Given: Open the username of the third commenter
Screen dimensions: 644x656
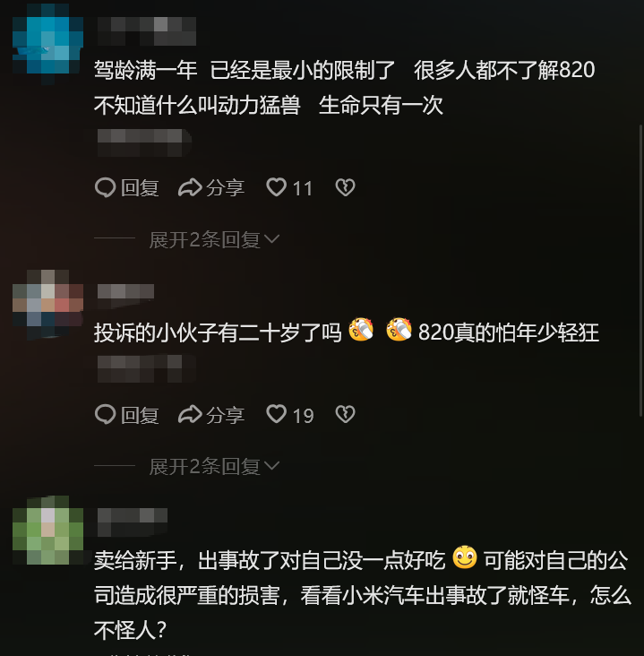Looking at the screenshot, I should [x=133, y=522].
